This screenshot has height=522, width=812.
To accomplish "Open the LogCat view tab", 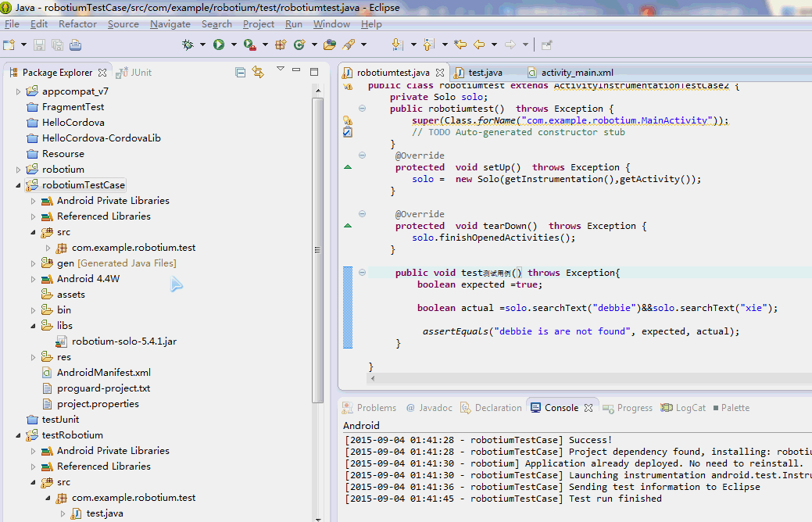I will click(683, 408).
